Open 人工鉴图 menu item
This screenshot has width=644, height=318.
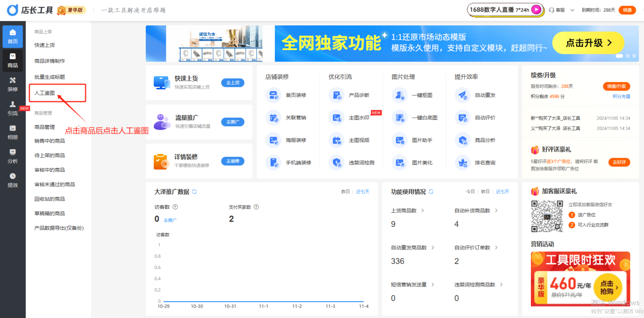tap(45, 93)
